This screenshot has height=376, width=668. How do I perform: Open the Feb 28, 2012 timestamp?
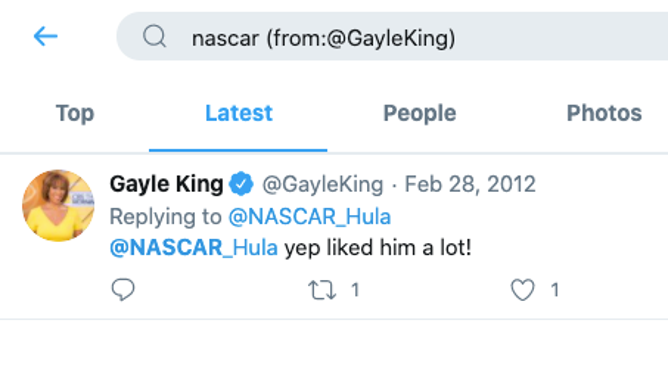(470, 184)
